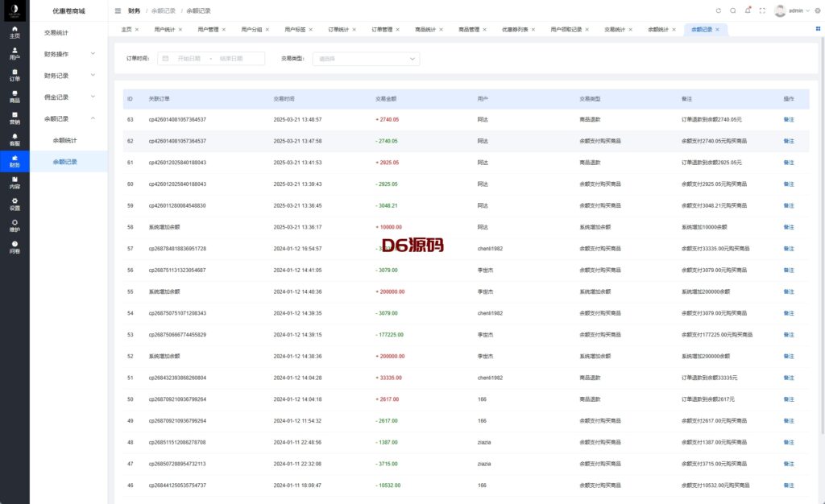Switch to the 商品统计 tab

pyautogui.click(x=425, y=30)
